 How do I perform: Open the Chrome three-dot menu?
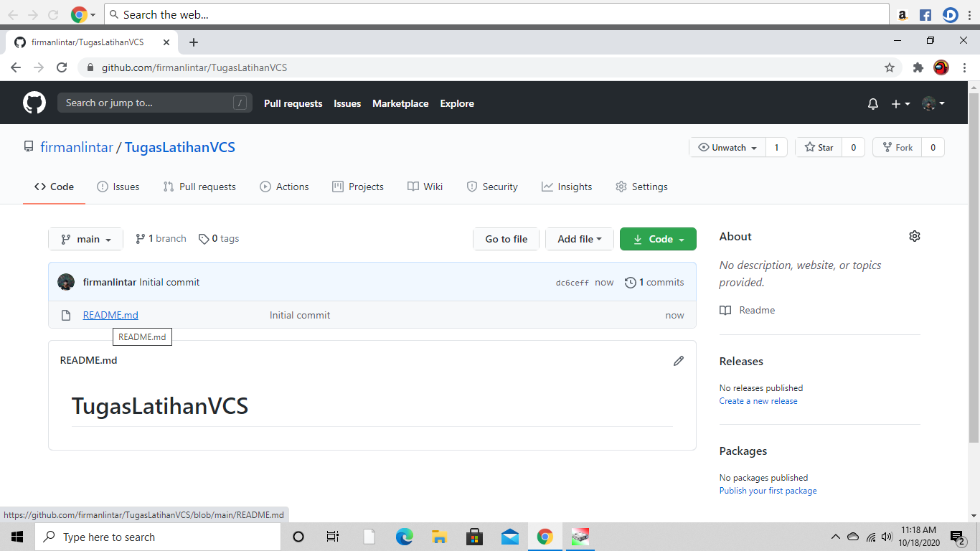point(964,67)
